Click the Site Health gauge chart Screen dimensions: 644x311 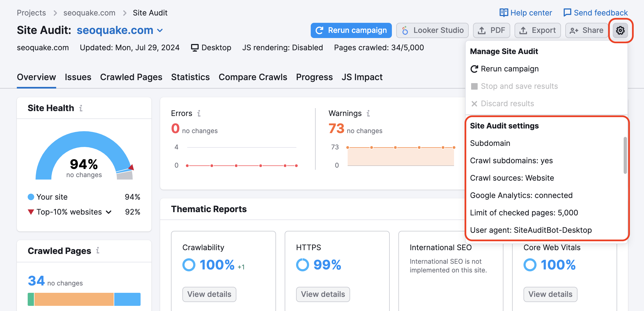(84, 155)
